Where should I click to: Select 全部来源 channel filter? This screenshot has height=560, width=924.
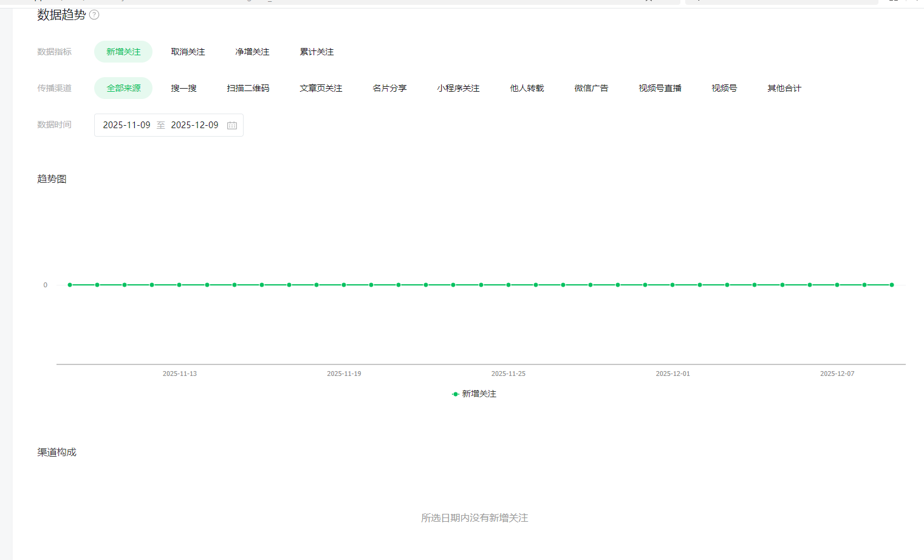(123, 88)
